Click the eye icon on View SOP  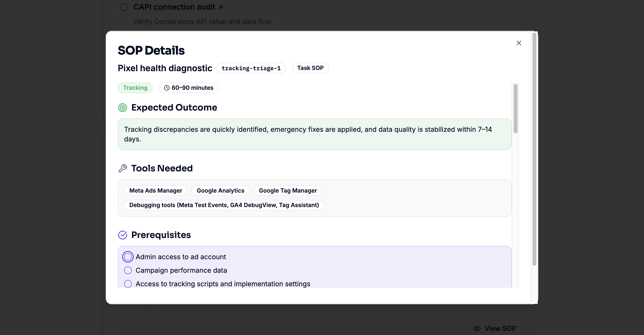click(x=477, y=328)
